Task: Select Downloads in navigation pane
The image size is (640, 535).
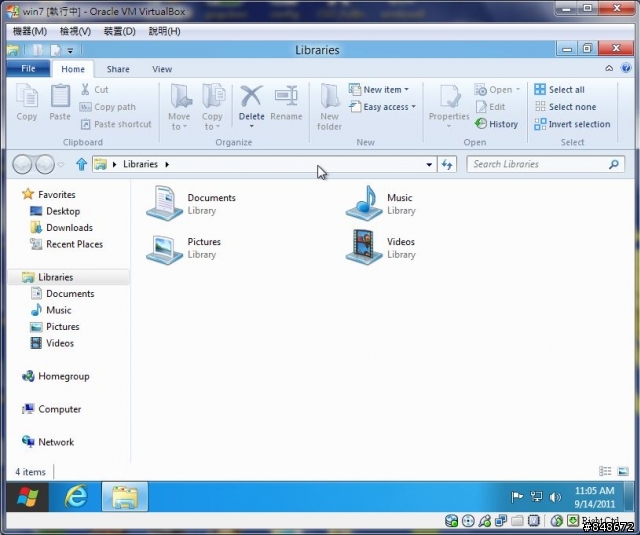Action: 62,227
